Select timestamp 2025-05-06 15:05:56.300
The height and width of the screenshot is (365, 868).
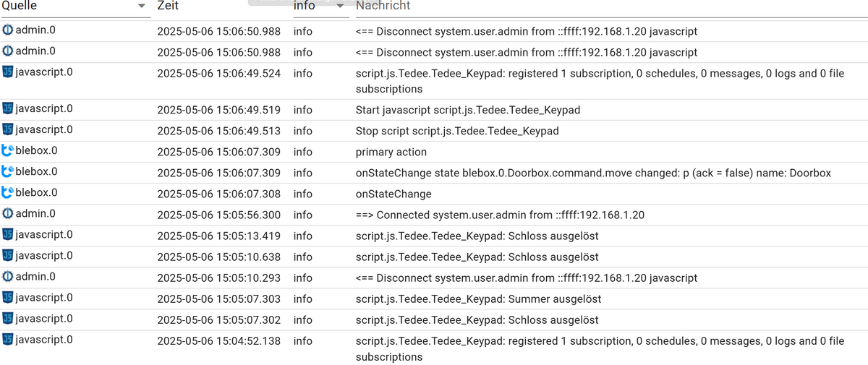point(218,215)
